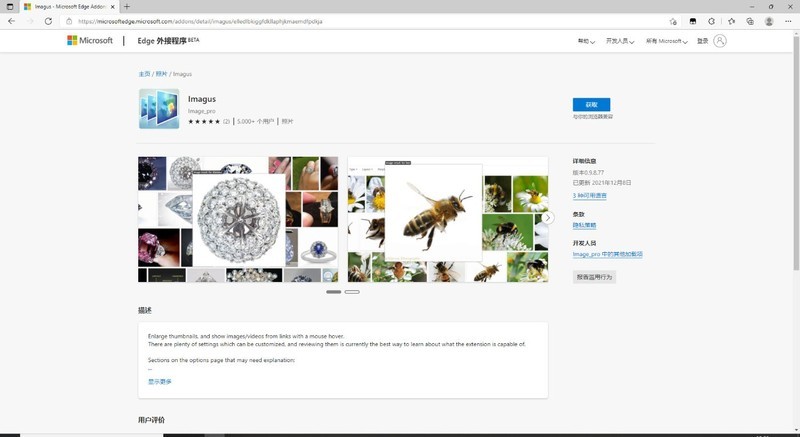The image size is (800, 437).
Task: Open the honeybee screenshot
Action: click(x=448, y=219)
